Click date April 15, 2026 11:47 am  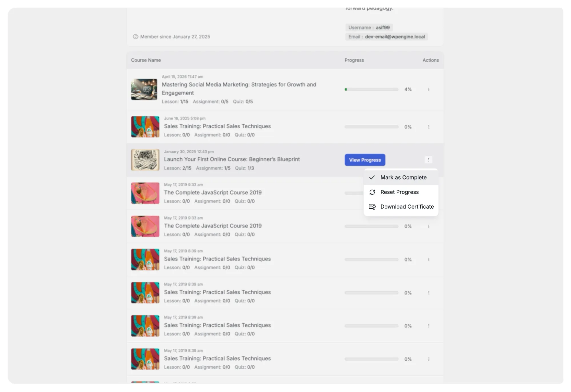[x=183, y=76]
